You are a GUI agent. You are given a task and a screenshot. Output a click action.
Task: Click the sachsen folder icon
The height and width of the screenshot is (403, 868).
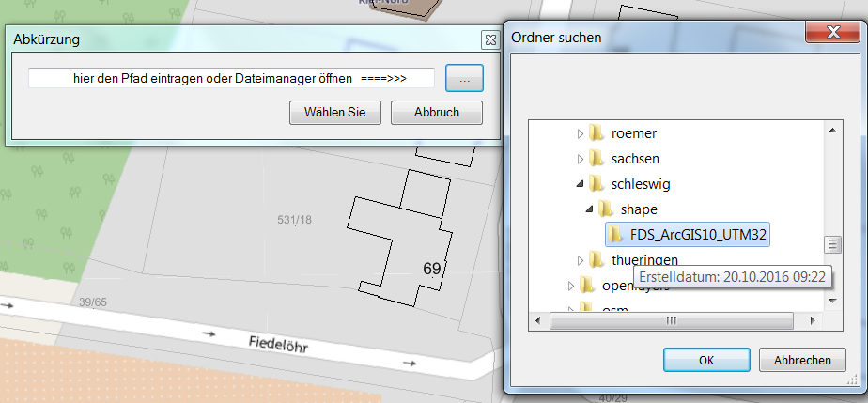coord(596,159)
